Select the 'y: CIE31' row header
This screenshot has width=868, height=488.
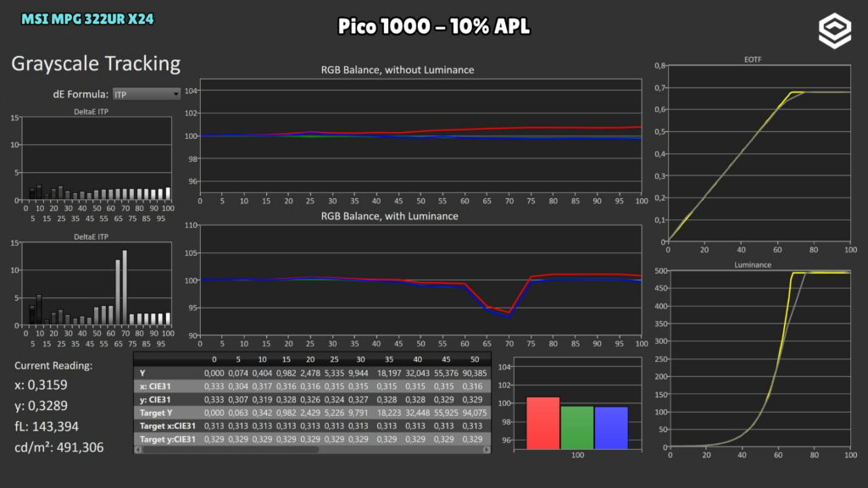click(x=155, y=400)
